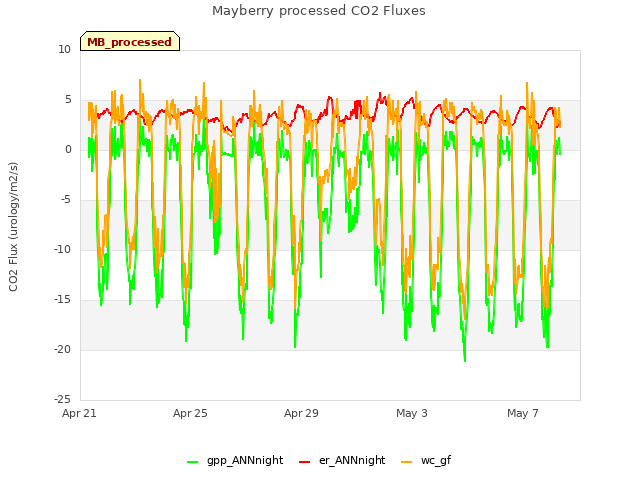This screenshot has height=480, width=640.
Task: Click the y-axis value -25
Action: (x=62, y=399)
